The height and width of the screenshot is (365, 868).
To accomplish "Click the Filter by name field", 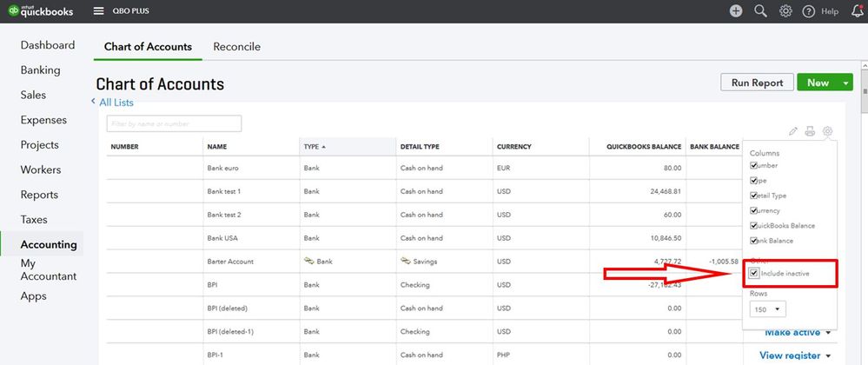I will coord(174,124).
